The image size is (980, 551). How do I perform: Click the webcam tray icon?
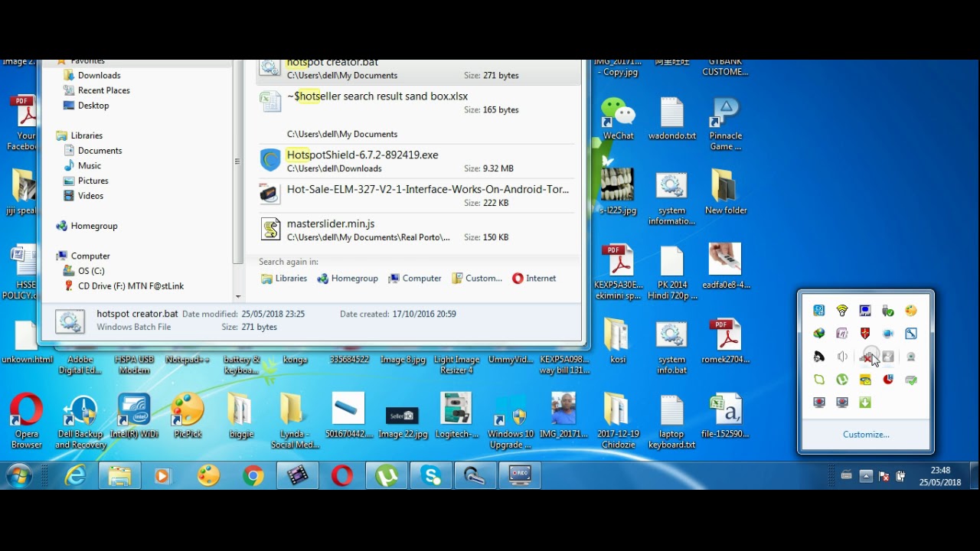coord(911,357)
